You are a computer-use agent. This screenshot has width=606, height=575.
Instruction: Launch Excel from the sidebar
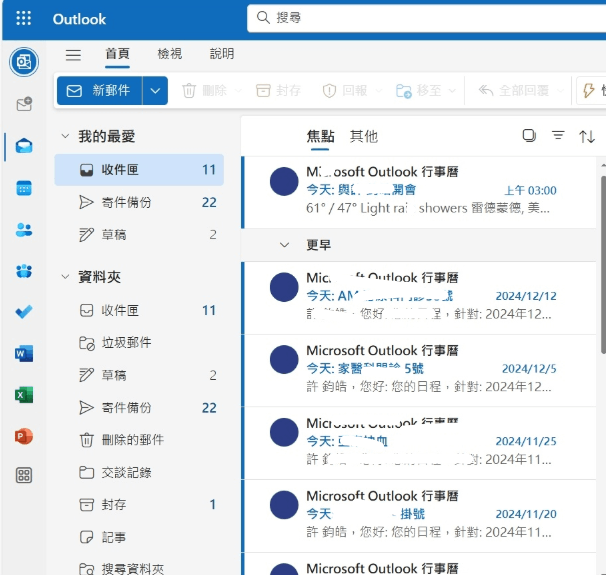(x=24, y=395)
